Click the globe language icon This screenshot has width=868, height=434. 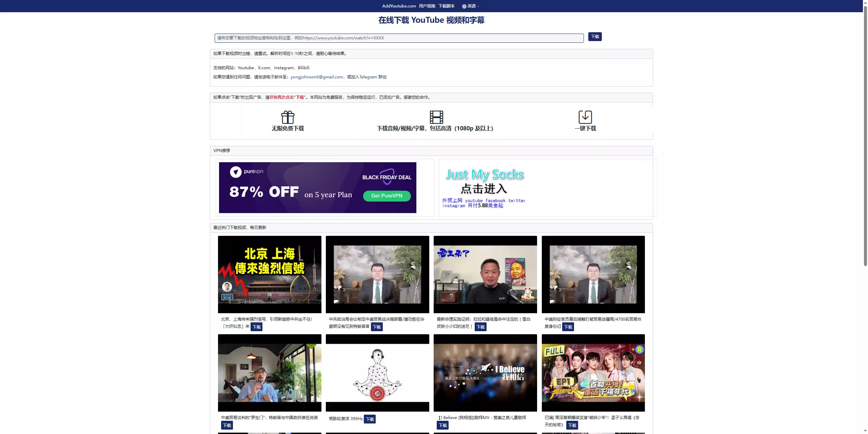pos(464,6)
